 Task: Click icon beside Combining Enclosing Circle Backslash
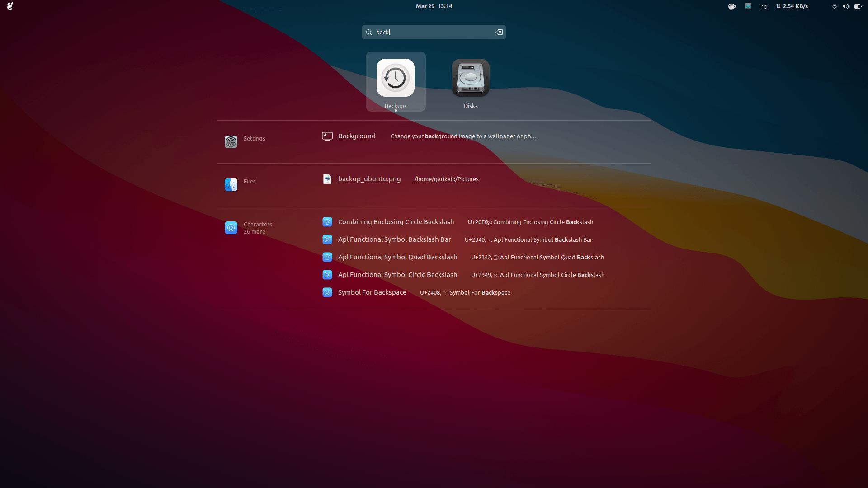click(327, 222)
